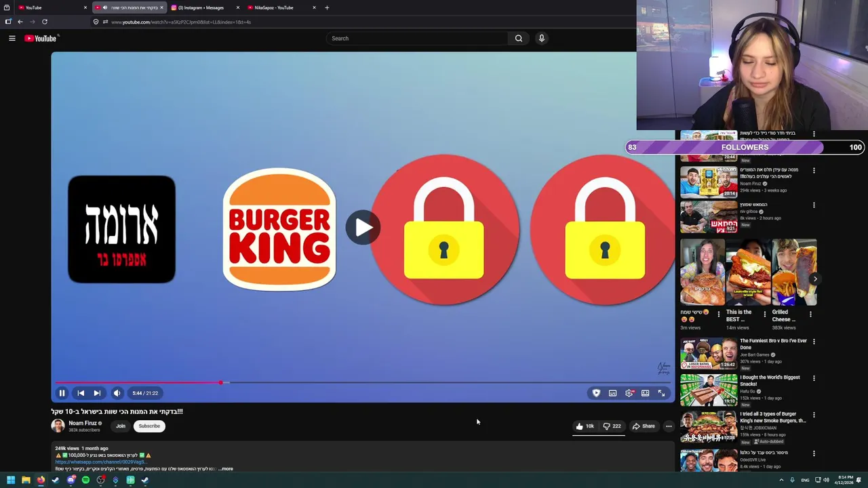Show hidden system tray icons
The width and height of the screenshot is (868, 488).
tap(781, 480)
